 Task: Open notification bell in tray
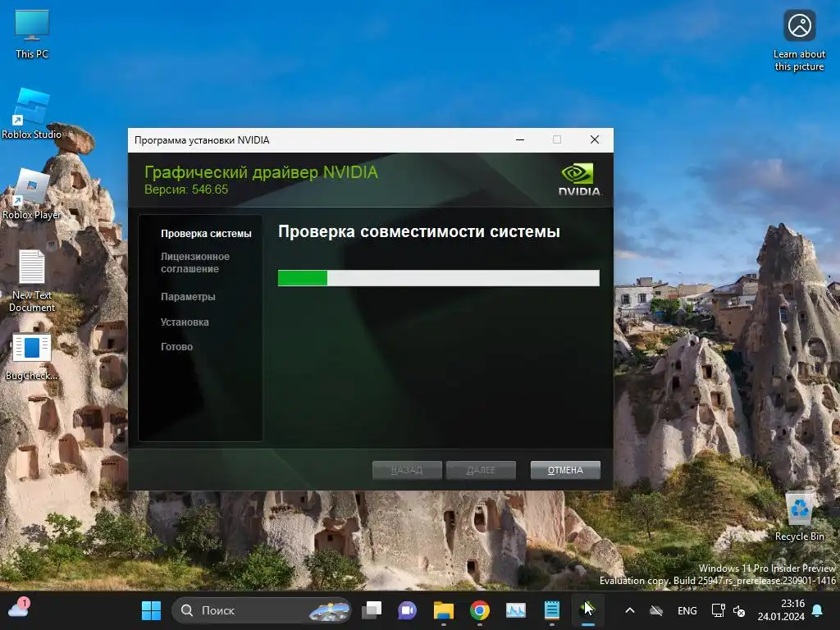coord(818,610)
